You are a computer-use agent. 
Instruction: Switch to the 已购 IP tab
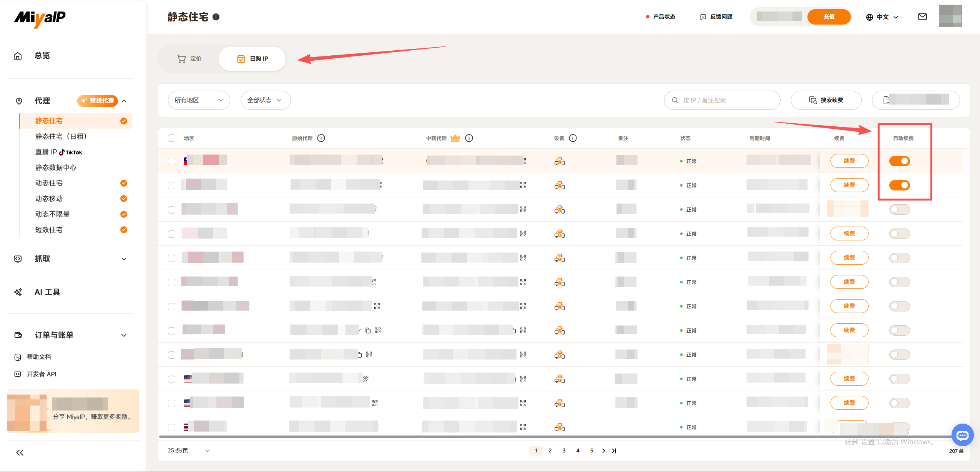point(252,59)
